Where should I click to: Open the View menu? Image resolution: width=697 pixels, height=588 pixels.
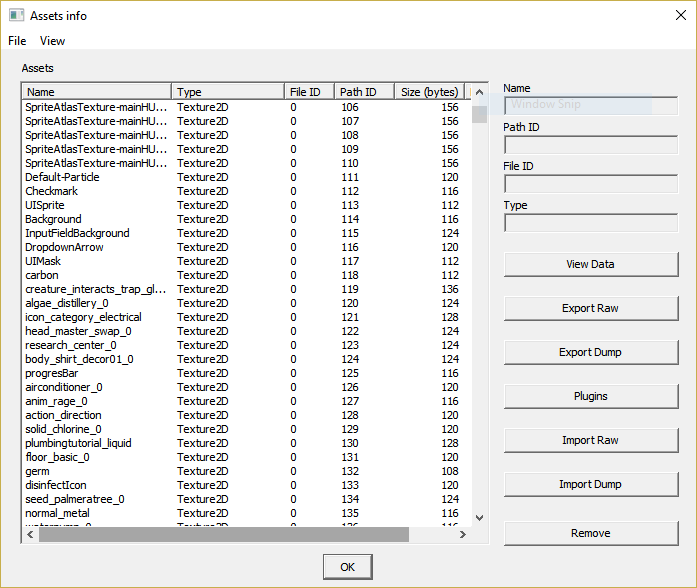coord(52,41)
